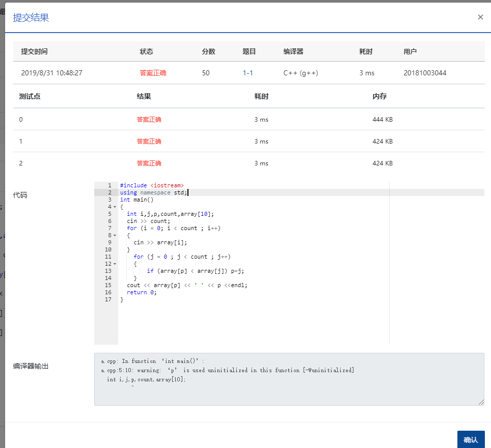The width and height of the screenshot is (491, 448).
Task: Click line number 1 in the gutter
Action: pos(110,185)
